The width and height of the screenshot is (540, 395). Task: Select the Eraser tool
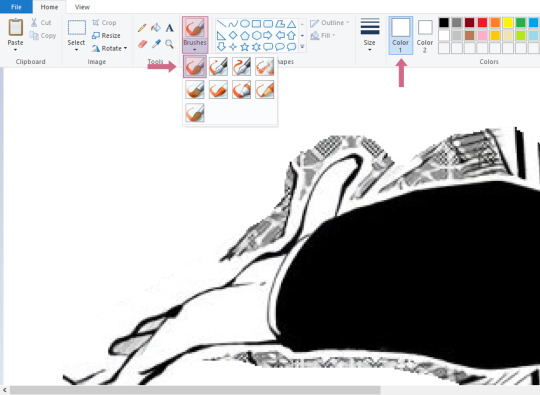[x=142, y=44]
